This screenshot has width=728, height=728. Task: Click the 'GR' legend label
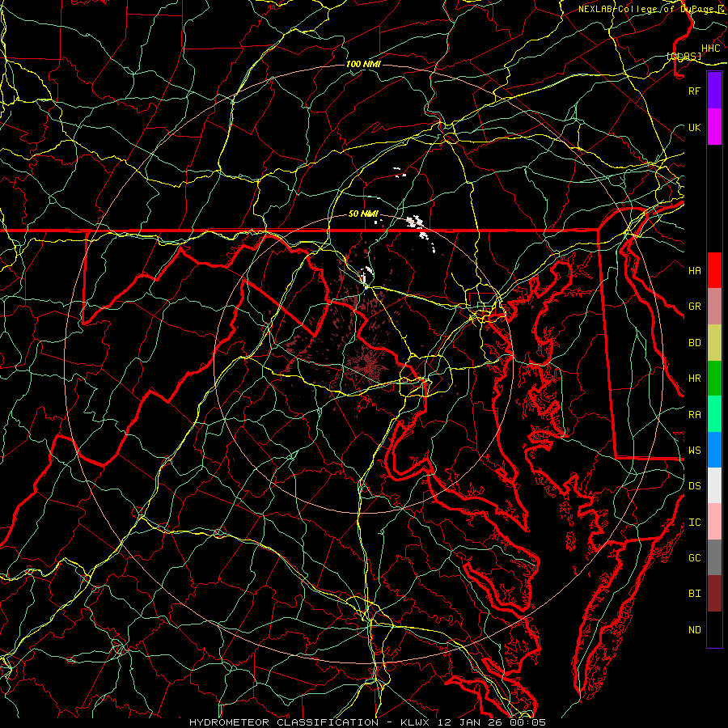click(695, 307)
